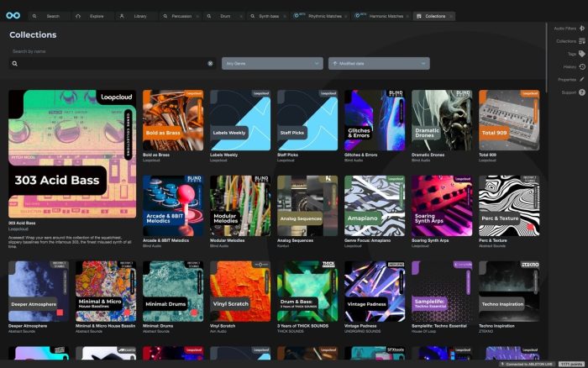Open the Dramatic Drones collection
The image size is (588, 368).
(x=442, y=120)
